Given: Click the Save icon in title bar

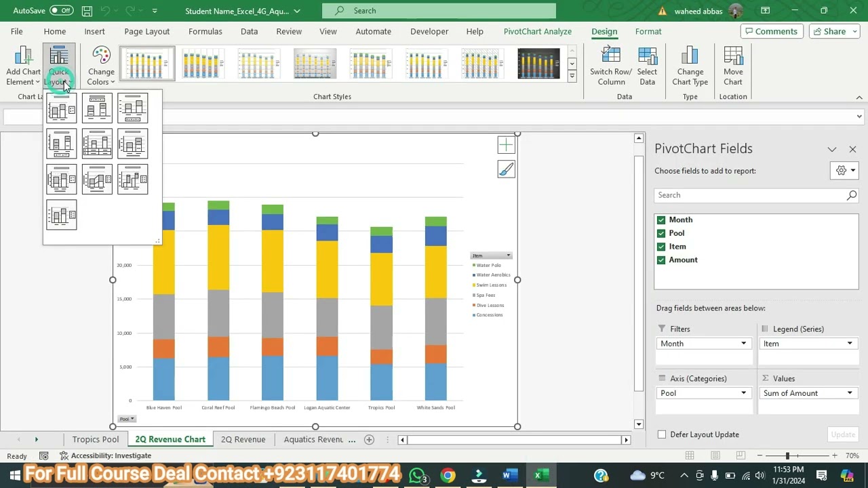Looking at the screenshot, I should point(87,11).
